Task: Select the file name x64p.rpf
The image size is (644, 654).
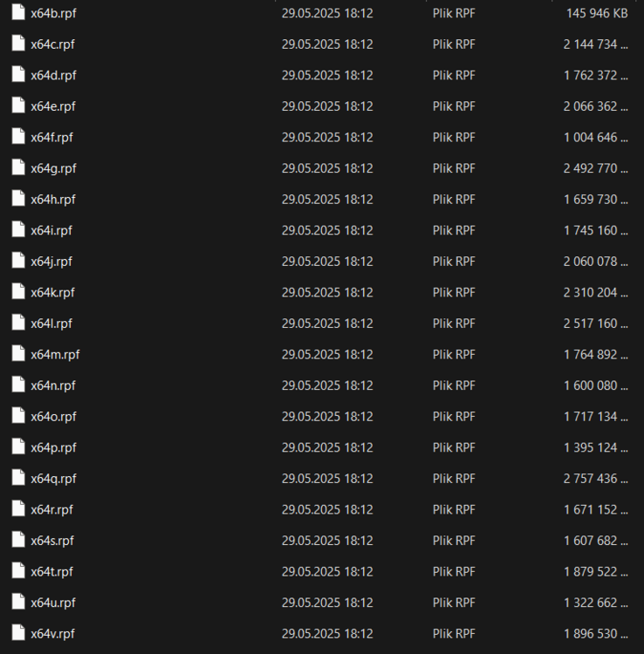Action: click(x=53, y=447)
